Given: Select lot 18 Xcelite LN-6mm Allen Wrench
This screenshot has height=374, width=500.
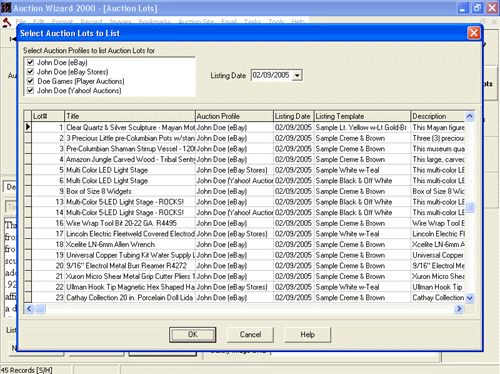Looking at the screenshot, I should pyautogui.click(x=130, y=245).
